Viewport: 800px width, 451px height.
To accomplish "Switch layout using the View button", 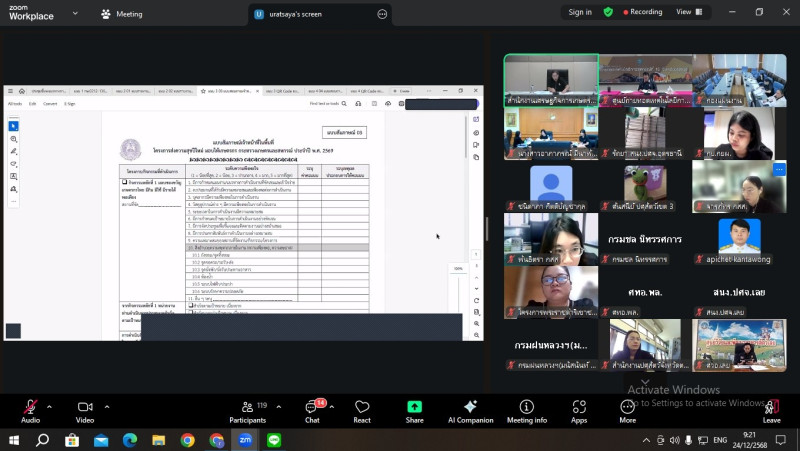I will [x=688, y=12].
